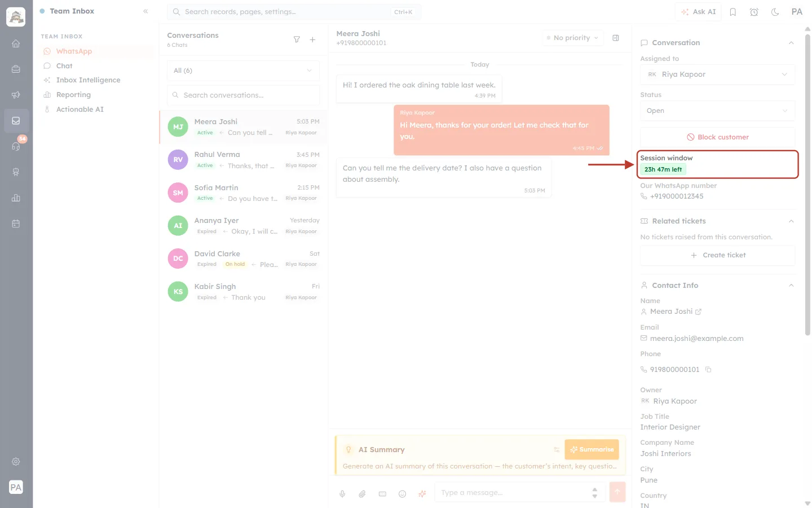Image resolution: width=812 pixels, height=508 pixels.
Task: Click the Ask AI button
Action: [698, 12]
